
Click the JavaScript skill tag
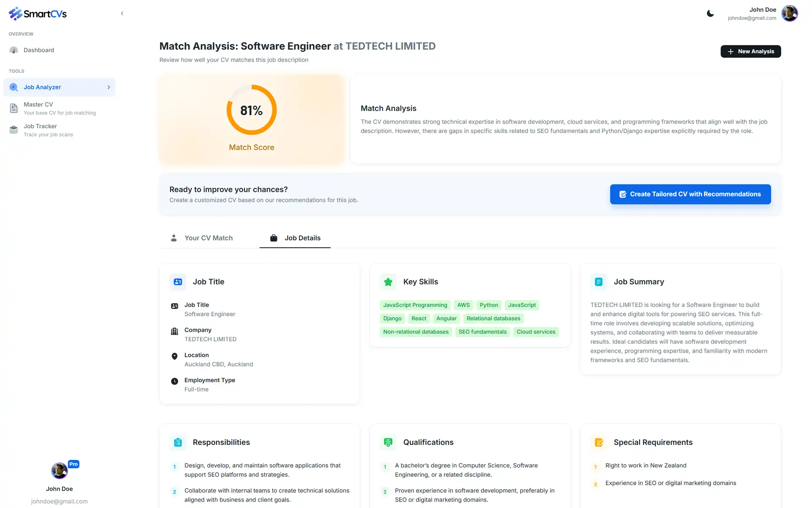(x=522, y=305)
